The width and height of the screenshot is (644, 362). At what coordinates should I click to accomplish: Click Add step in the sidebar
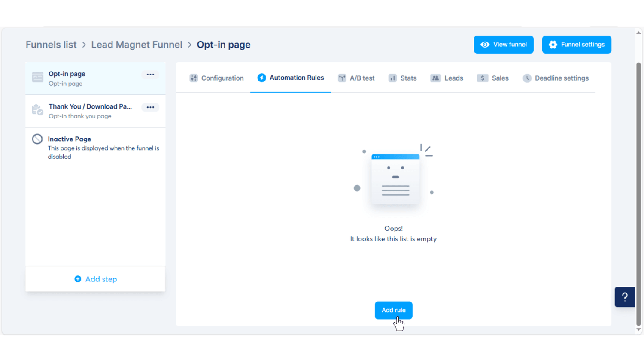(x=95, y=279)
